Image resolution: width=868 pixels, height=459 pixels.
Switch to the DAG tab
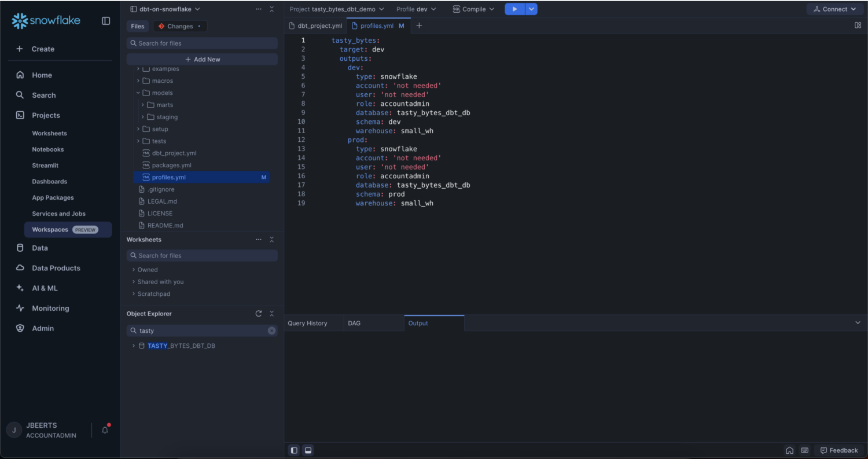point(354,323)
